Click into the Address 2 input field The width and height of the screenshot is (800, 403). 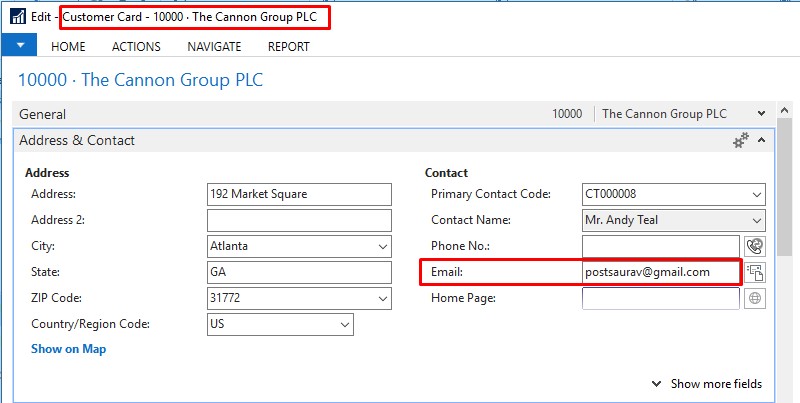(299, 220)
